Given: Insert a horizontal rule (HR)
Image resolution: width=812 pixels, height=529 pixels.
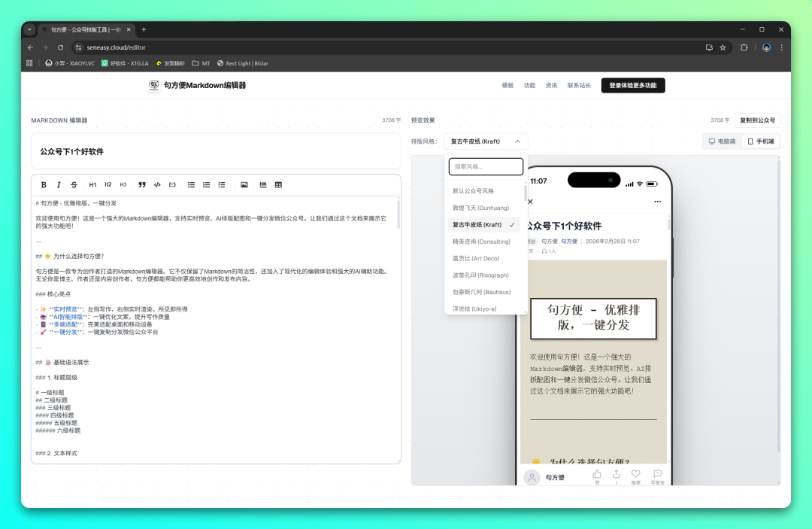Looking at the screenshot, I should 263,185.
